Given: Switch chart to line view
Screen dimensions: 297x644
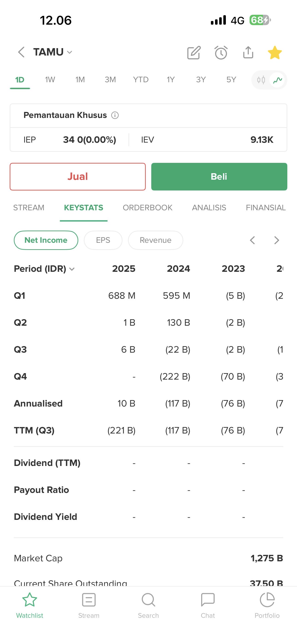Looking at the screenshot, I should coord(277,80).
